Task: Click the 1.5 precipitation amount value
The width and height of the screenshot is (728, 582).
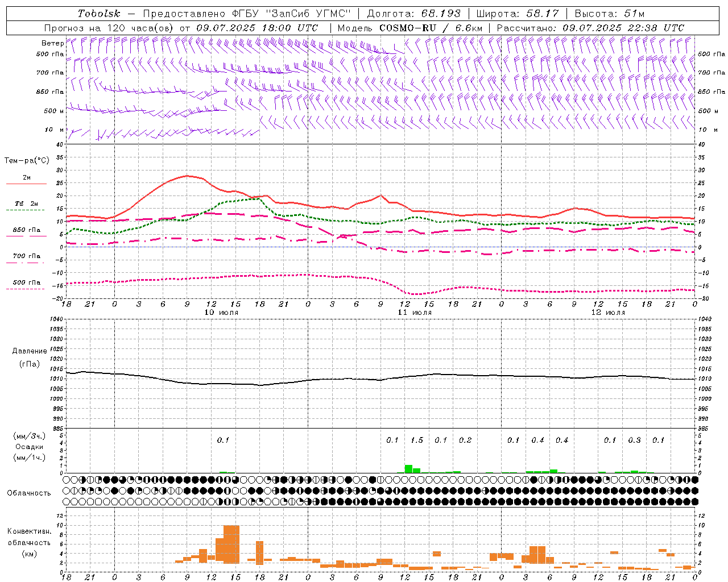Action: [x=417, y=440]
